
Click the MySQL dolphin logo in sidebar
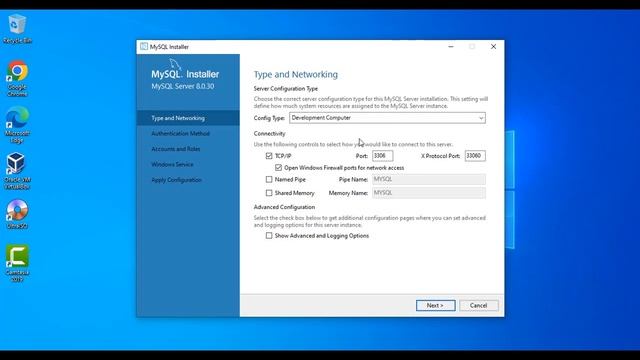click(x=176, y=64)
